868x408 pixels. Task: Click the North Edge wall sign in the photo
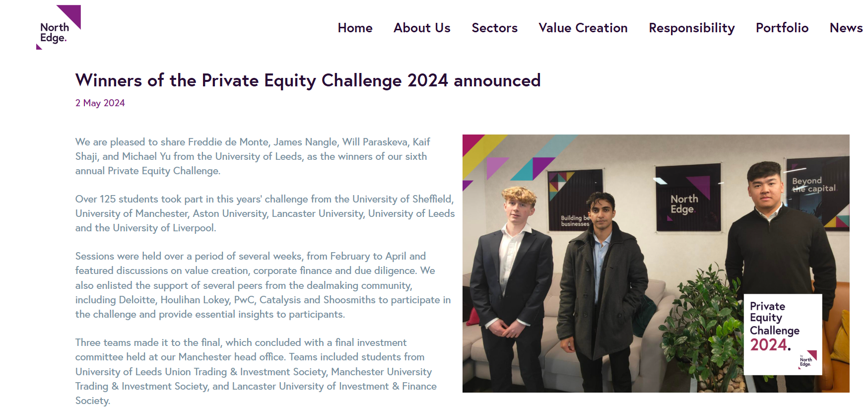click(687, 204)
